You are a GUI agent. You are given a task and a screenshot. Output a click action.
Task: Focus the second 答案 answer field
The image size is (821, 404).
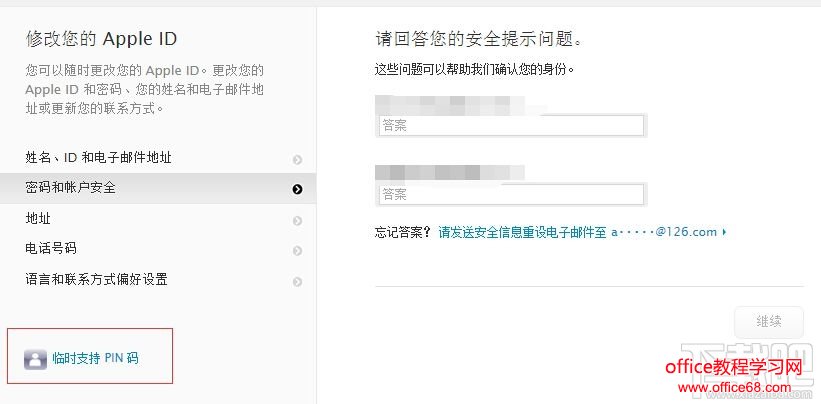pyautogui.click(x=510, y=194)
